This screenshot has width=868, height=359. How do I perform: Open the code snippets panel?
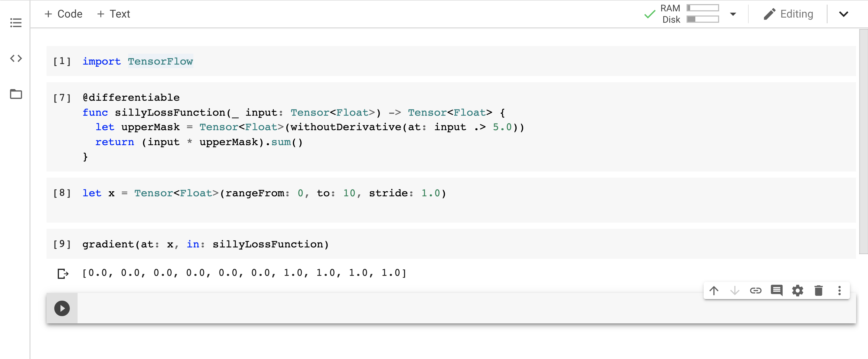pyautogui.click(x=16, y=58)
